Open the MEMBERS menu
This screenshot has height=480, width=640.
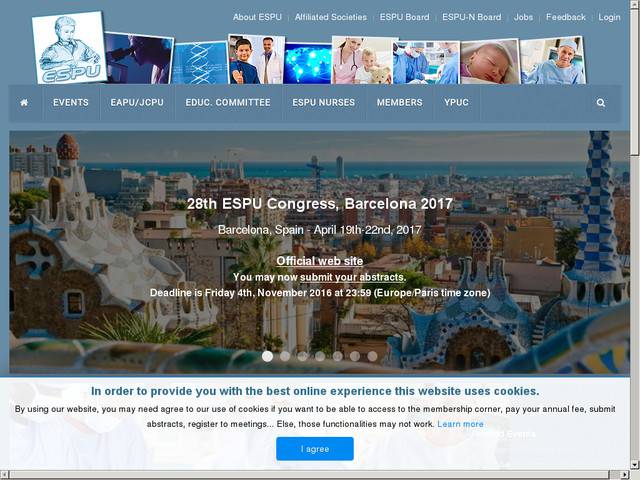pos(399,102)
